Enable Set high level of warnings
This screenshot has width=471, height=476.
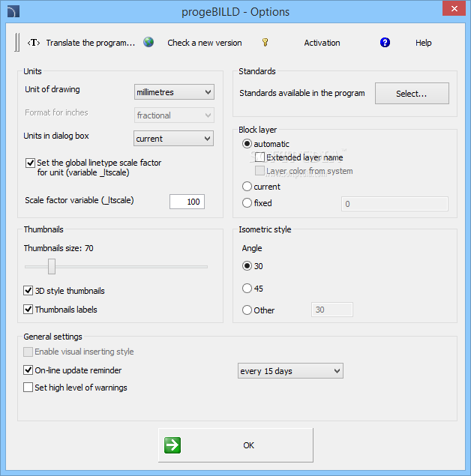pos(28,388)
